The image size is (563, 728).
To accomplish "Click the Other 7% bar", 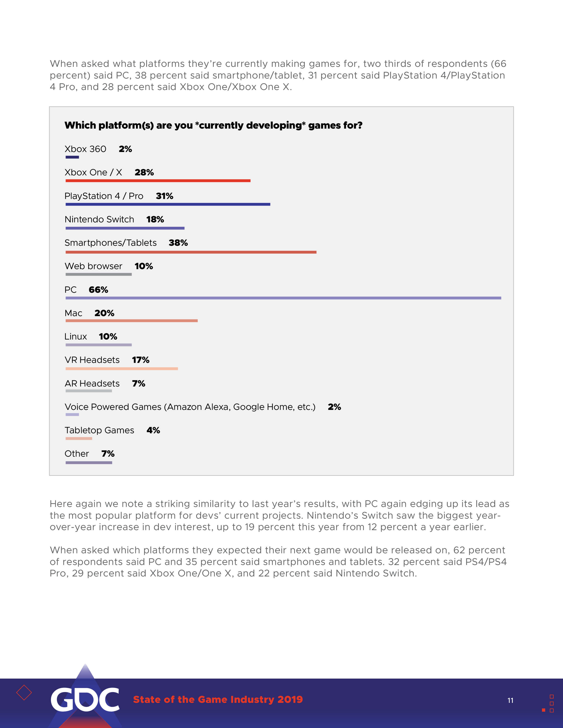I will click(x=89, y=463).
